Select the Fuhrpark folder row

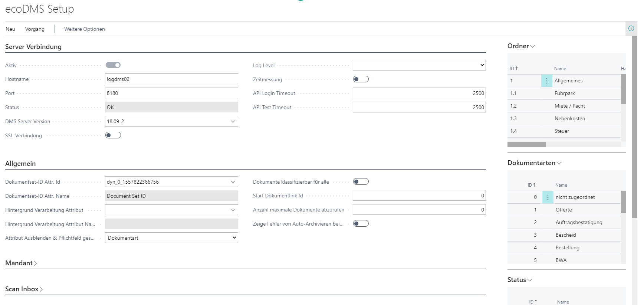point(564,93)
